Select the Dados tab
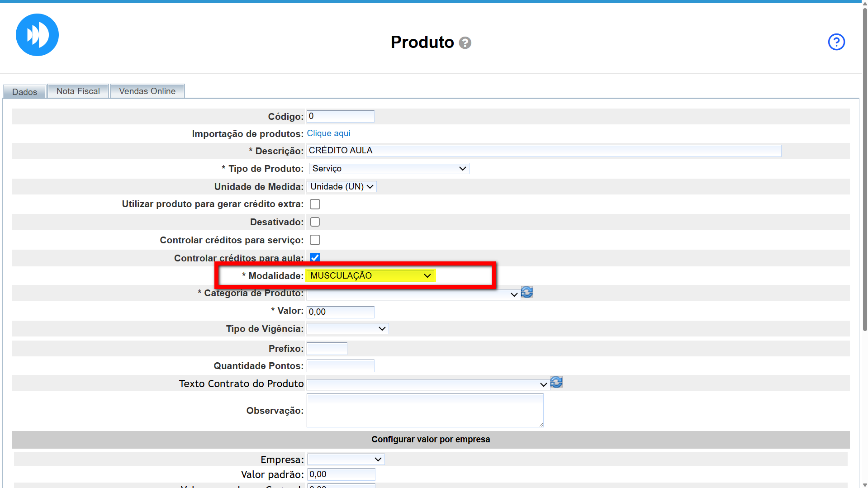The width and height of the screenshot is (868, 488). point(24,92)
